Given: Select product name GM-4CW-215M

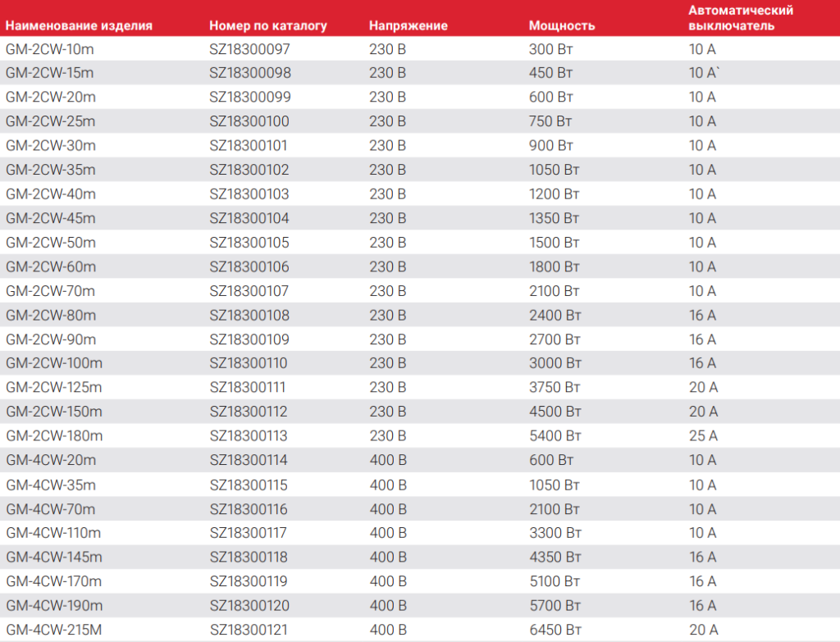Looking at the screenshot, I should click(54, 631).
